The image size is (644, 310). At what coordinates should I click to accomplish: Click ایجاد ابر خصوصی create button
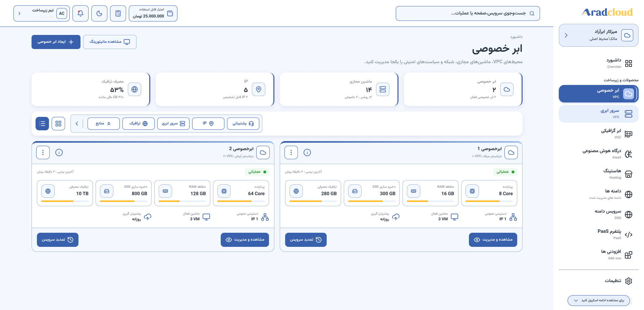(56, 42)
